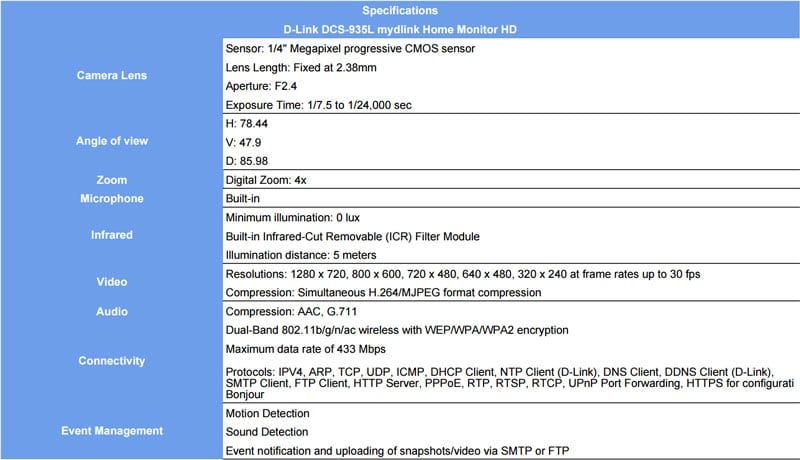Select the 'H: 78.44' value
Image resolution: width=800 pixels, height=460 pixels.
point(246,123)
